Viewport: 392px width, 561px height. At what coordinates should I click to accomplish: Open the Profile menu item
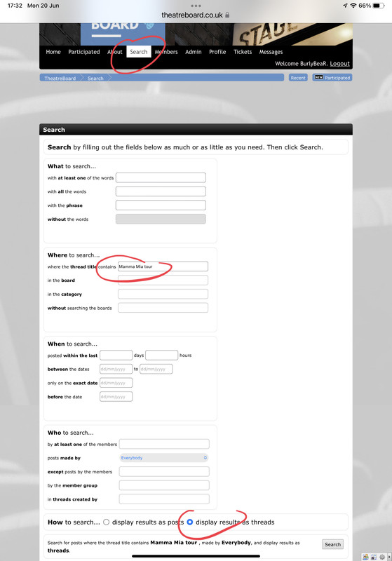(x=217, y=52)
